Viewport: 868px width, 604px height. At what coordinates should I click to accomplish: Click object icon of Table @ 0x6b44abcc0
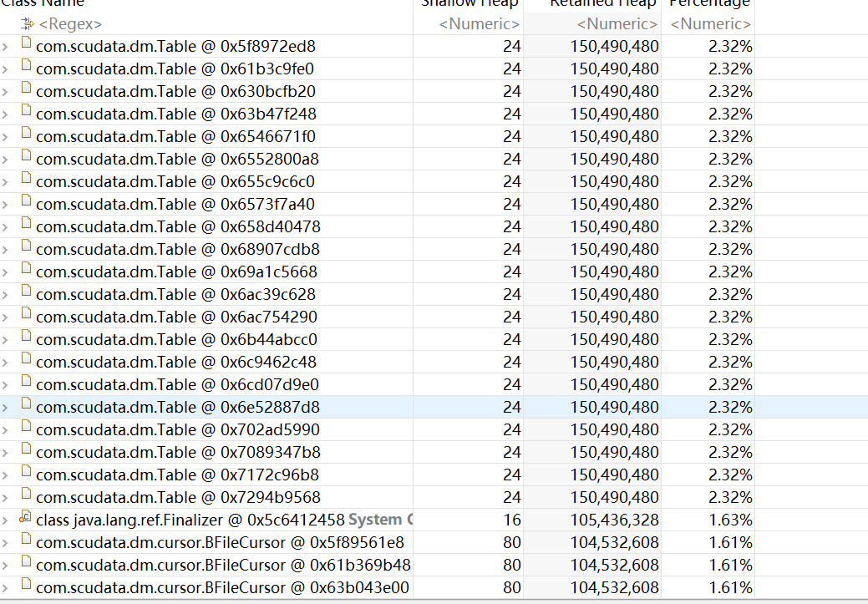pos(26,336)
